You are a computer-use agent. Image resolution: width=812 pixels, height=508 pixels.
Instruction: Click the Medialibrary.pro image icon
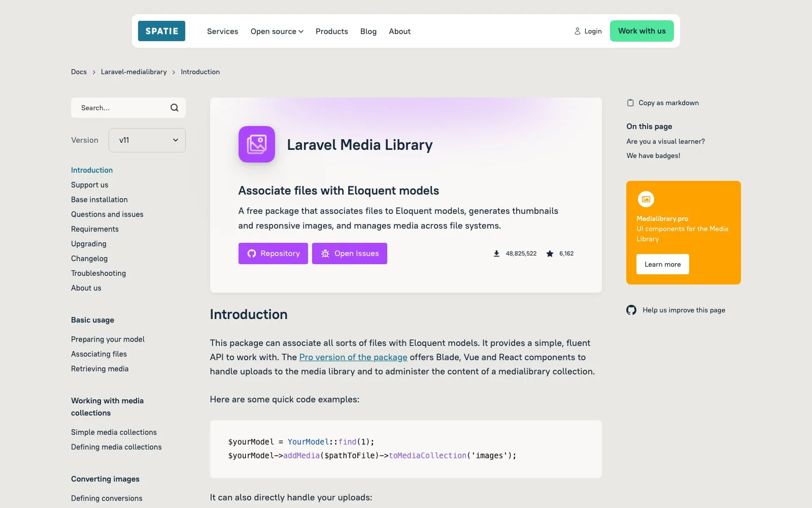tap(646, 199)
